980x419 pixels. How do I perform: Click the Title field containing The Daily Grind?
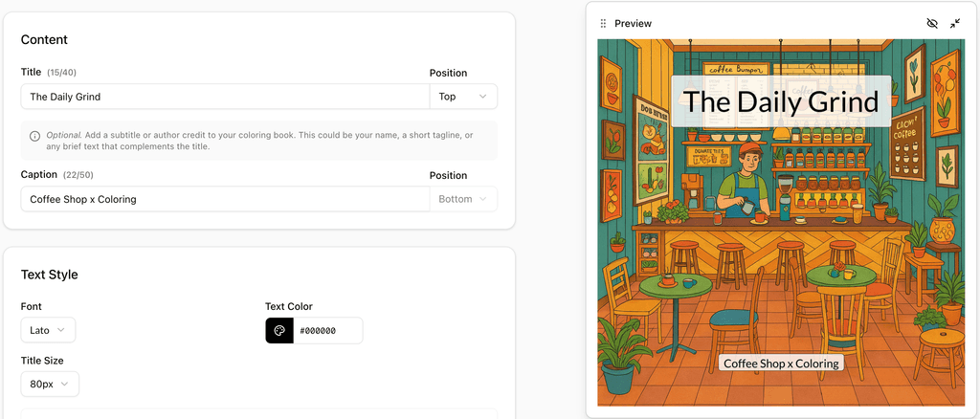[225, 97]
